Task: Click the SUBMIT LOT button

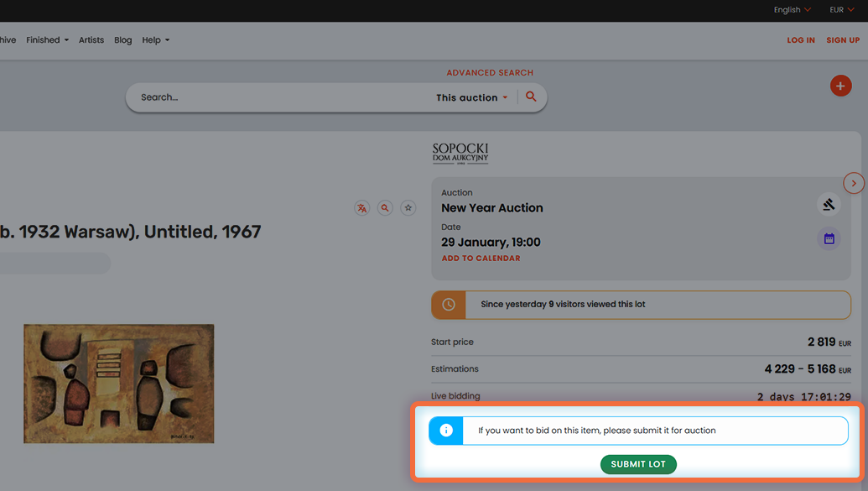Action: coord(638,464)
